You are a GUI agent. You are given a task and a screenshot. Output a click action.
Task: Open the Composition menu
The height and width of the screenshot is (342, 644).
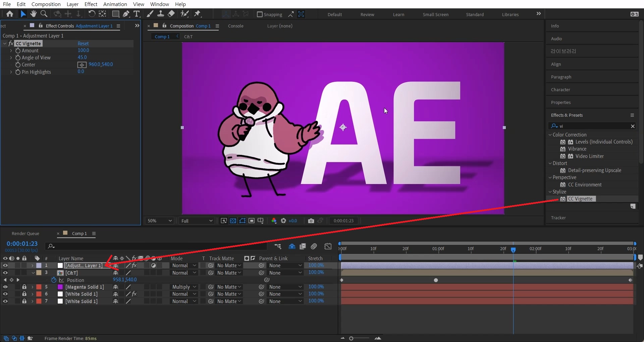click(46, 4)
